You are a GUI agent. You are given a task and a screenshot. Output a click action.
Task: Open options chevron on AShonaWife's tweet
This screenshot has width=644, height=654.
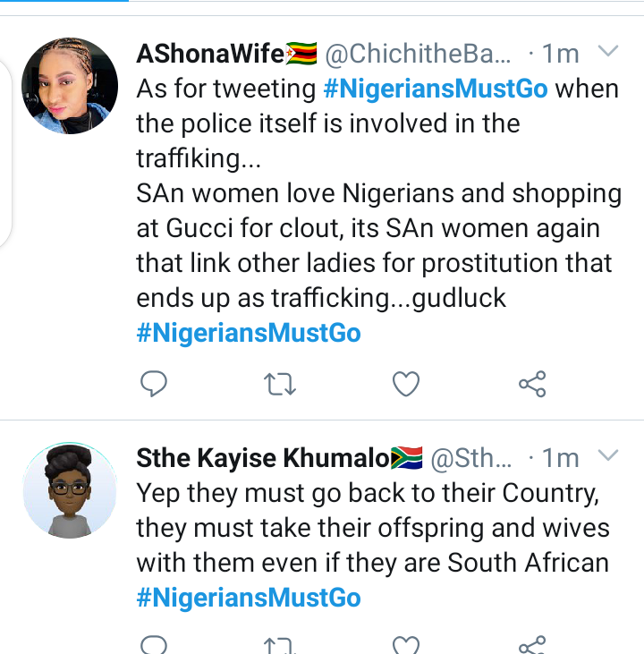pos(607,52)
